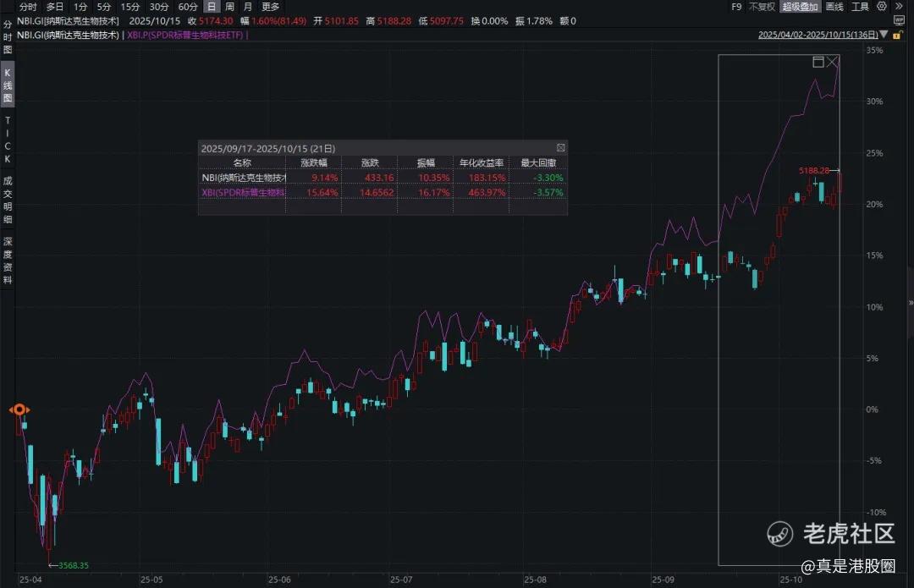Viewport: 914px width, 588px height.
Task: Close the interval statistics popup
Action: [561, 148]
